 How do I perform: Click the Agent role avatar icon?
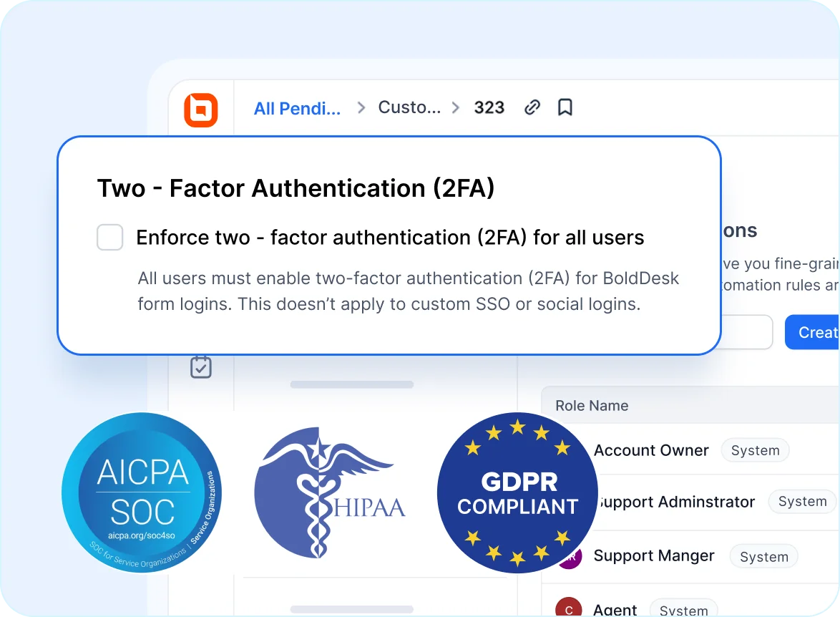point(568,608)
